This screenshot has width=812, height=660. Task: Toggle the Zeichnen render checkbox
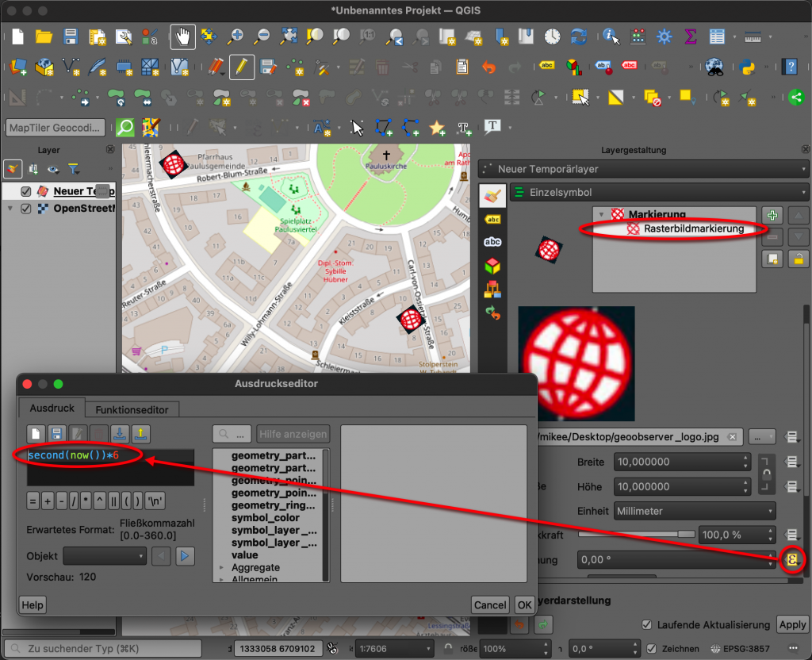[x=652, y=649]
